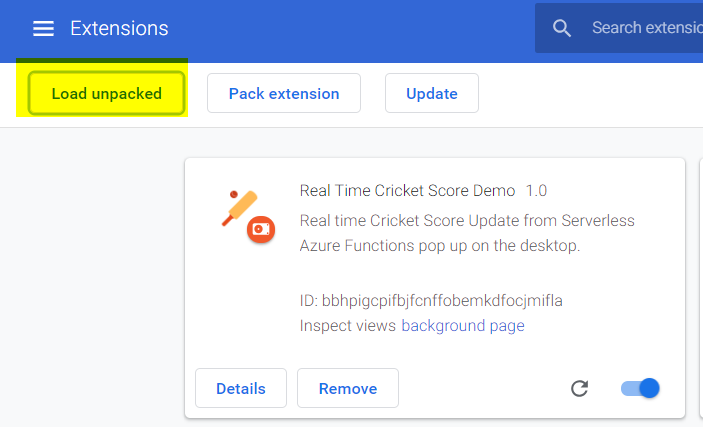
Task: Click the cricket bat extension icon
Action: tap(240, 208)
